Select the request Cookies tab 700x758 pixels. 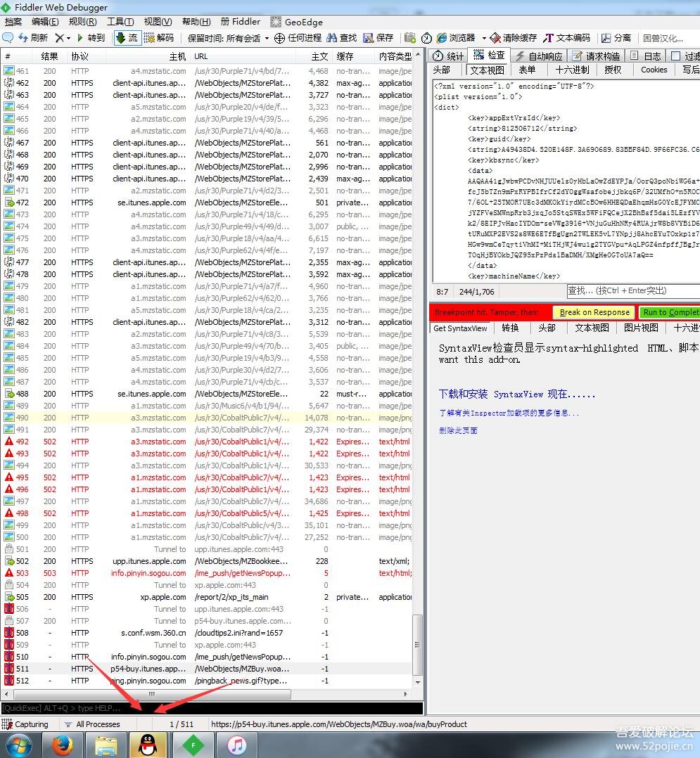pos(654,70)
